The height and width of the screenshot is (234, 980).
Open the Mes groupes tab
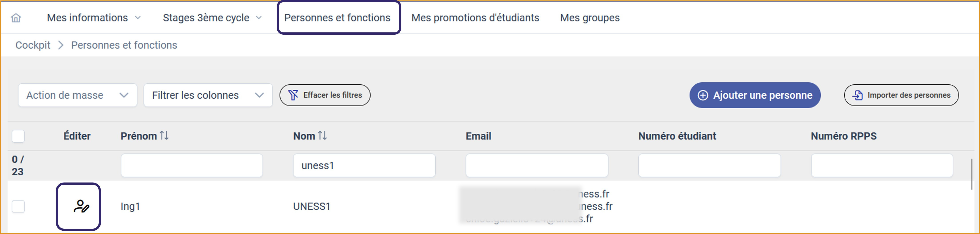click(x=590, y=18)
